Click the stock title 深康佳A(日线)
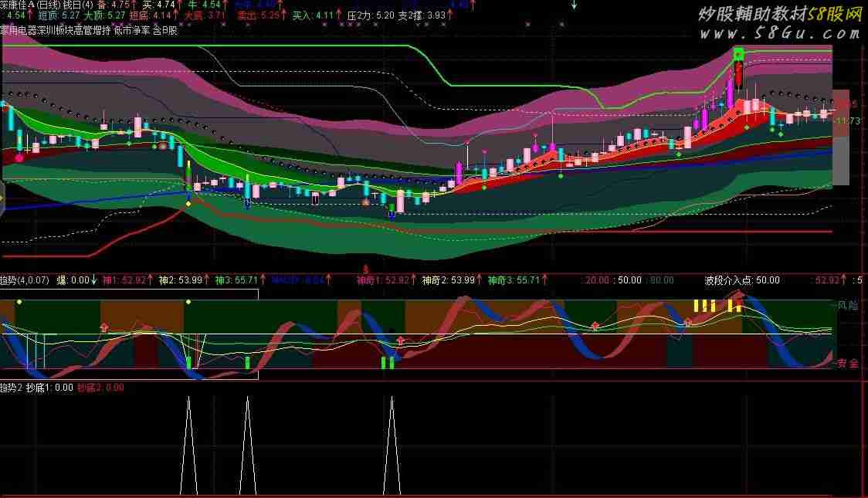Viewport: 868px width, 498px height. tap(31, 5)
